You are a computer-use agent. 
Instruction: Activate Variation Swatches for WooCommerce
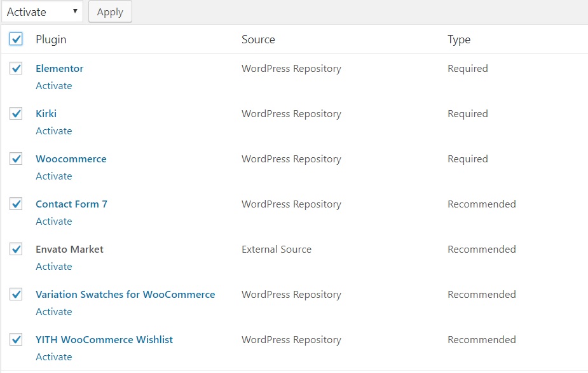[x=53, y=311]
